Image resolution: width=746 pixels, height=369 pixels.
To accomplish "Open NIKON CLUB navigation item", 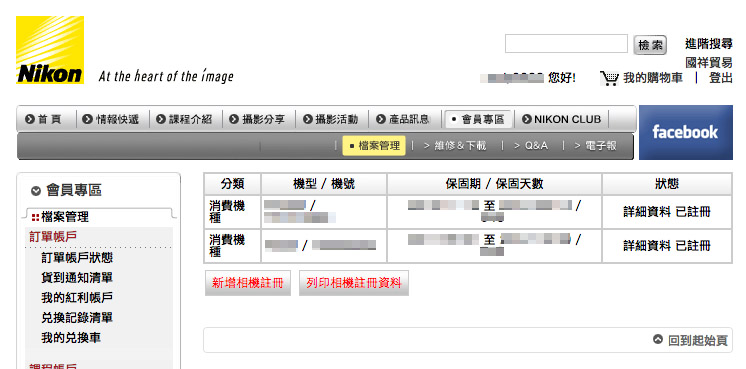I will pyautogui.click(x=567, y=119).
